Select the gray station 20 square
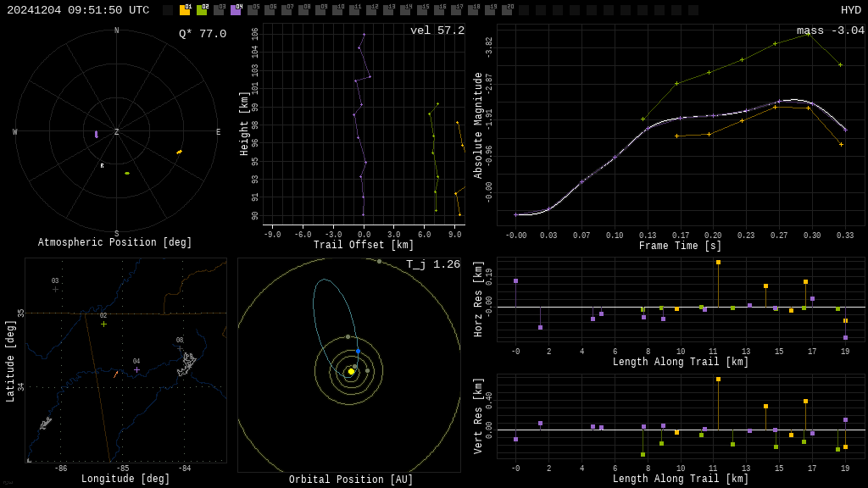 [x=507, y=10]
